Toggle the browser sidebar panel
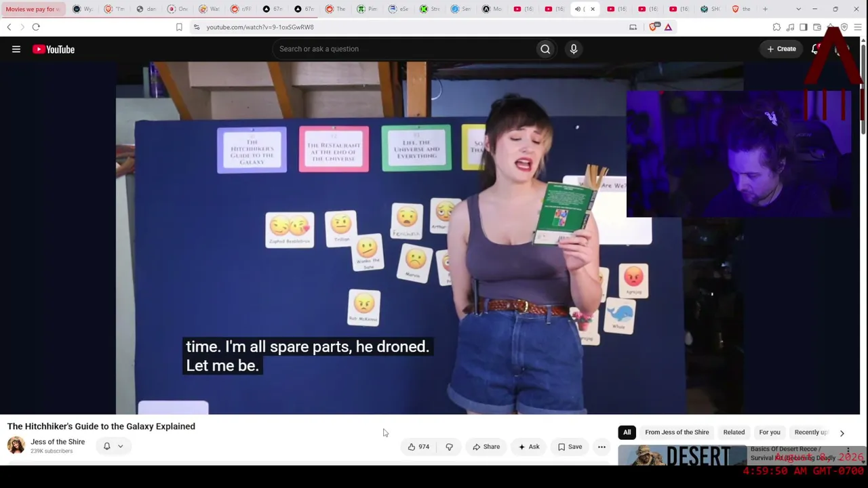Viewport: 868px width, 488px height. [x=804, y=27]
